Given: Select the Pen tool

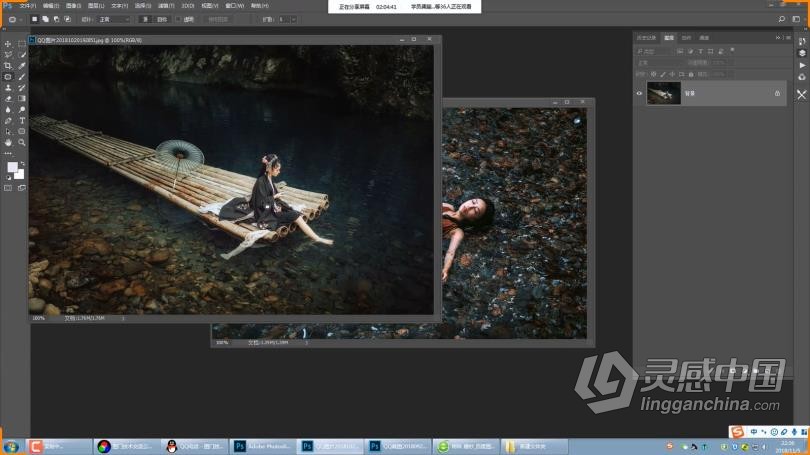Looking at the screenshot, I should click(8, 120).
